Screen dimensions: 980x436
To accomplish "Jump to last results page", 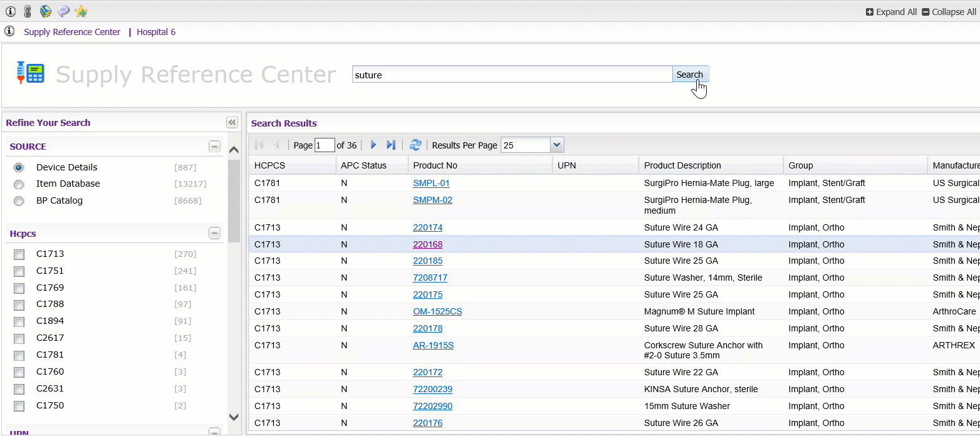I will tap(391, 145).
